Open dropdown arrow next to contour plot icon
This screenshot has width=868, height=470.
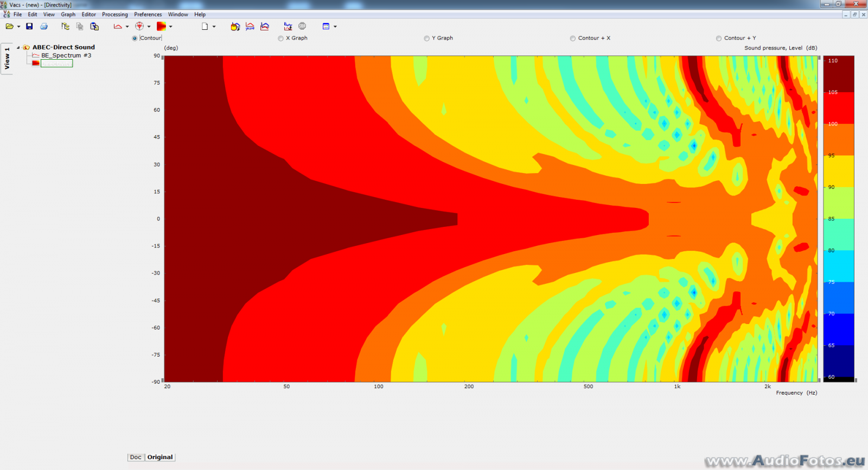click(170, 27)
